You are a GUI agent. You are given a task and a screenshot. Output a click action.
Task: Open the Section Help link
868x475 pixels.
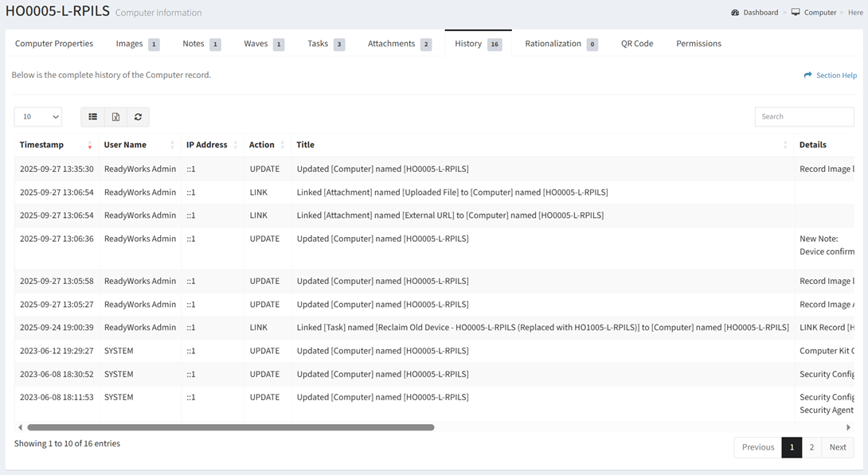pyautogui.click(x=835, y=76)
